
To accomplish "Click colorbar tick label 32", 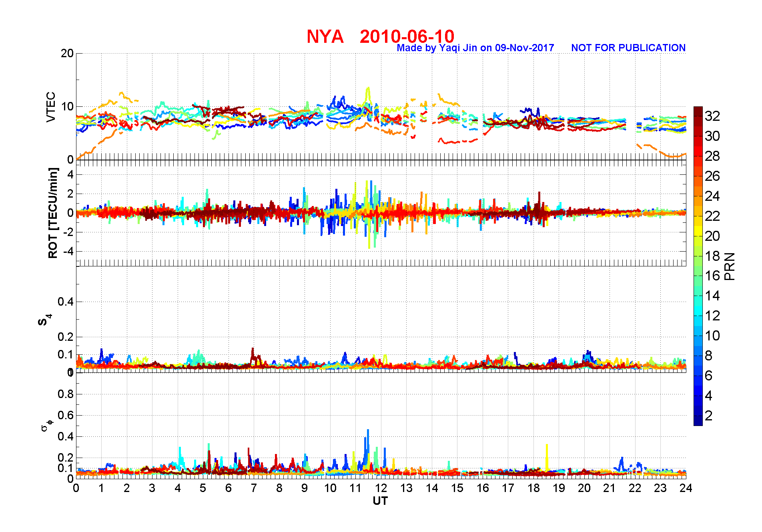I will (712, 116).
